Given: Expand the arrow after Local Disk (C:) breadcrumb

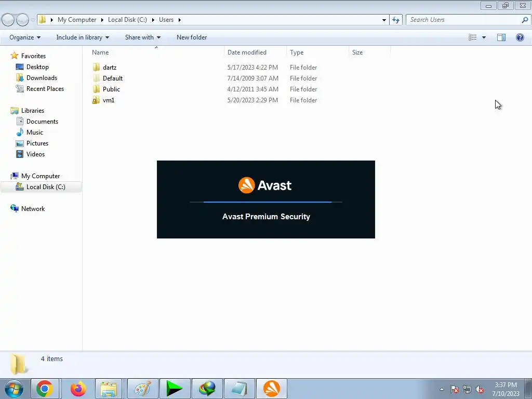Looking at the screenshot, I should 153,20.
